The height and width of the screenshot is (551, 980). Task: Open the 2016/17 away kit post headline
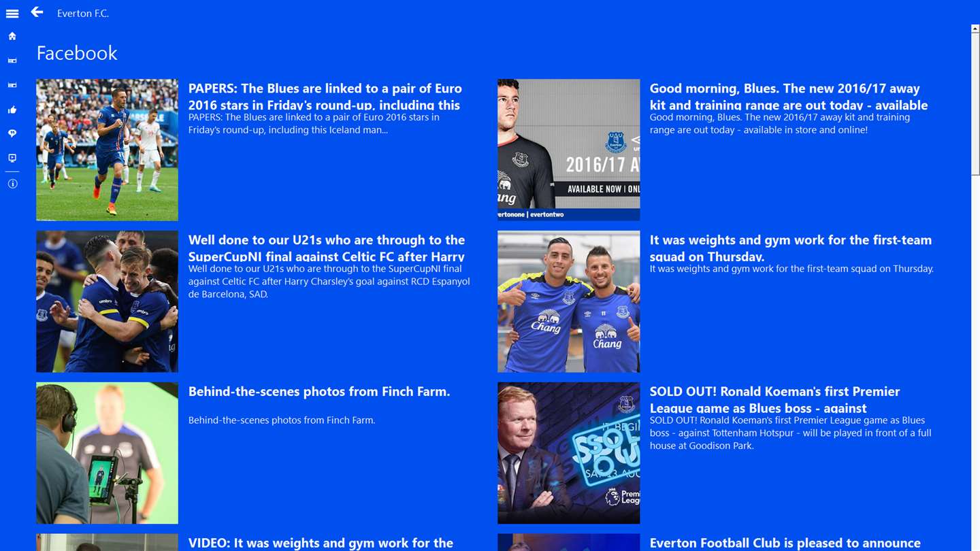[x=789, y=97]
